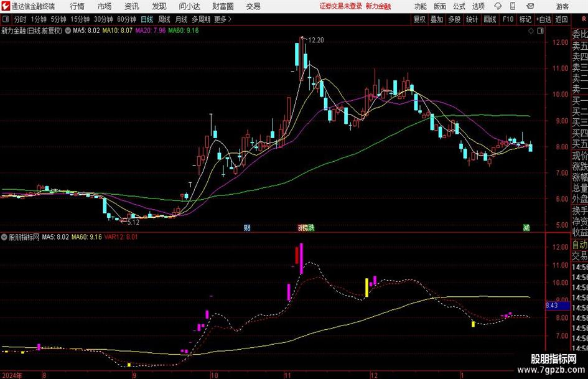The image size is (588, 379).
Task: Expand the 股朋指标网 sub-chart indicator dropdown
Action: (4, 237)
